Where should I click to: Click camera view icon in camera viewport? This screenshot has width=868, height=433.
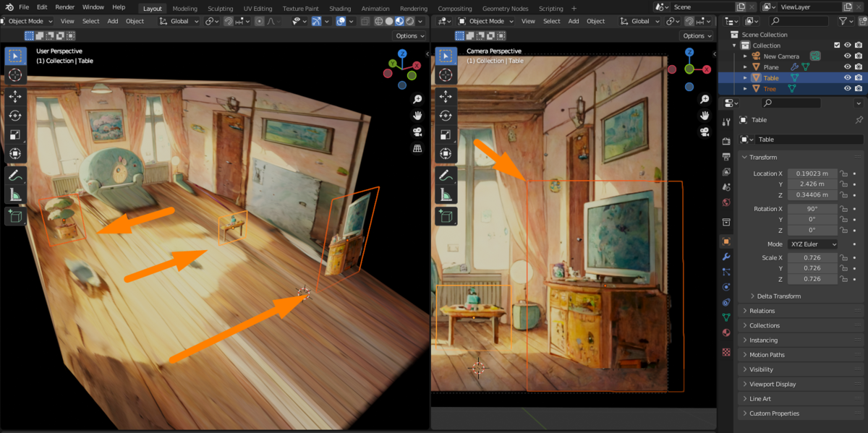pyautogui.click(x=704, y=132)
